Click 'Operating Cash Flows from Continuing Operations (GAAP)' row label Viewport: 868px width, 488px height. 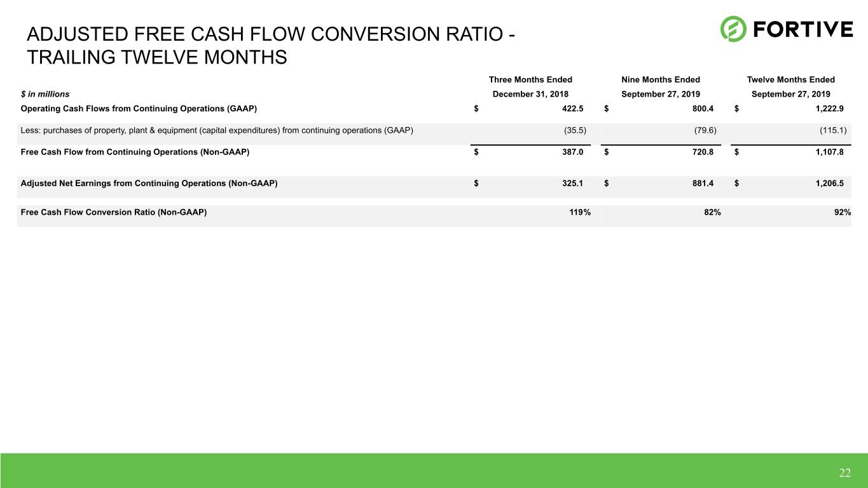(x=139, y=108)
